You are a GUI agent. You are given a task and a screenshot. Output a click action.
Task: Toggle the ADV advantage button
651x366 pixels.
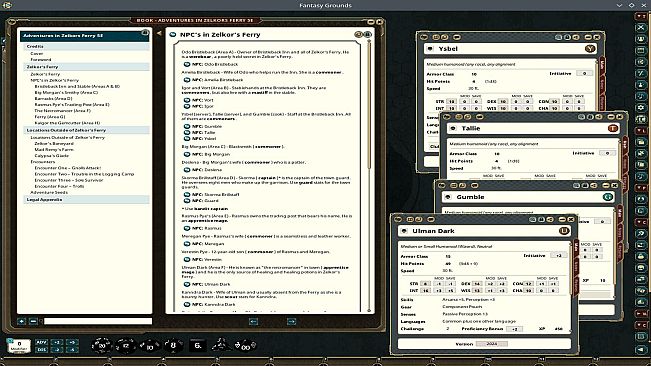(x=42, y=342)
